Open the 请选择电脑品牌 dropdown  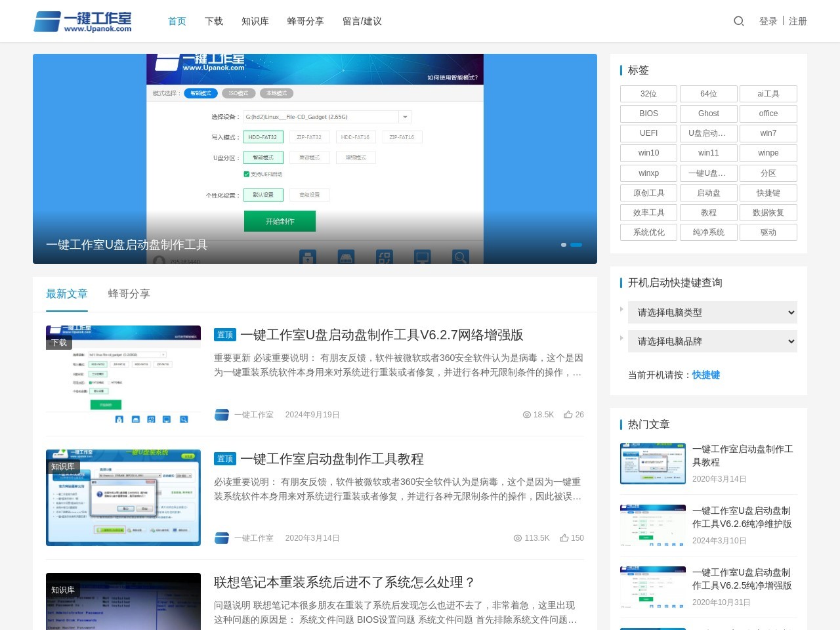(x=712, y=341)
